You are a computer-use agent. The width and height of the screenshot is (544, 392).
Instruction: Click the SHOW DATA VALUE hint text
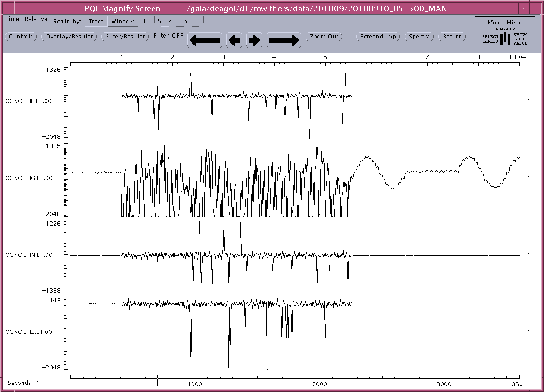(x=520, y=39)
